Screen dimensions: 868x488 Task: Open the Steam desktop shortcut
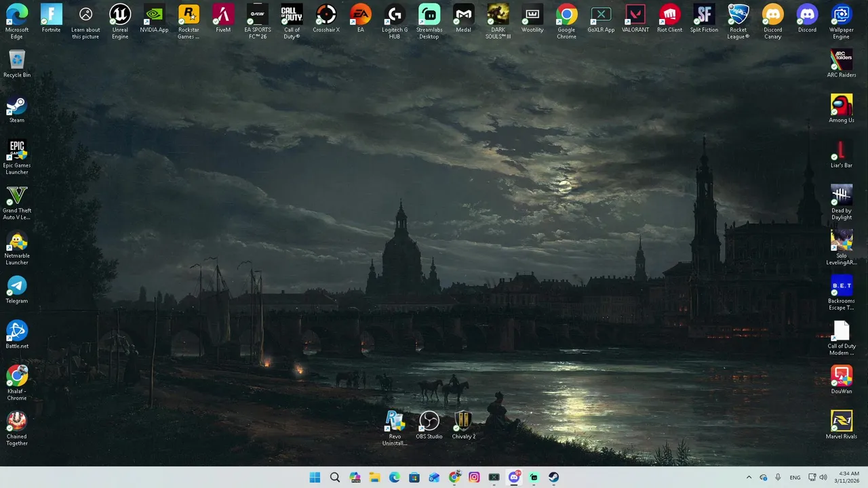[17, 109]
